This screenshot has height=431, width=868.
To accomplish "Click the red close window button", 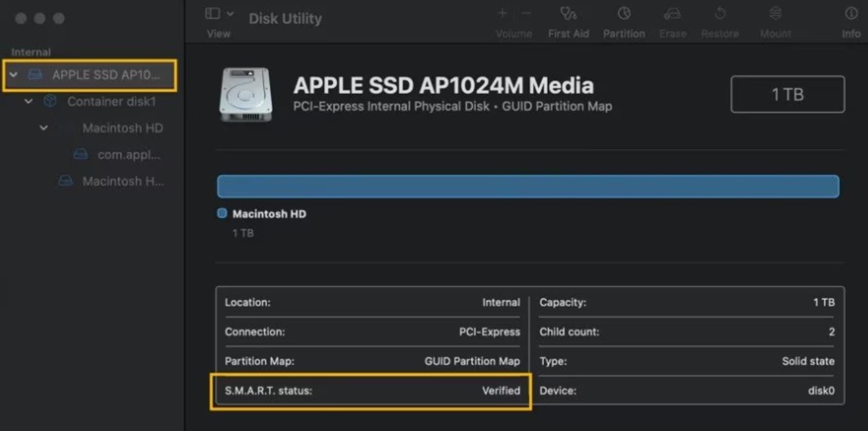I will [x=21, y=19].
